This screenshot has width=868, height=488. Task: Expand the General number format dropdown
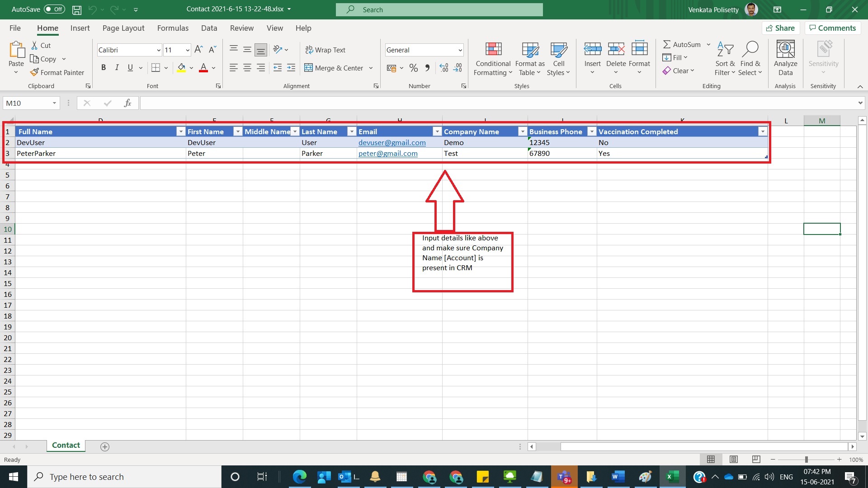(462, 50)
